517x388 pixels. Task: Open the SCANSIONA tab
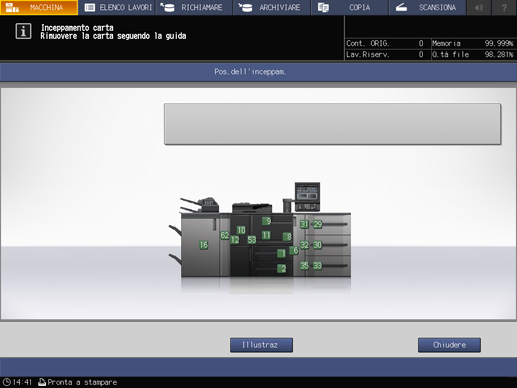pos(428,7)
